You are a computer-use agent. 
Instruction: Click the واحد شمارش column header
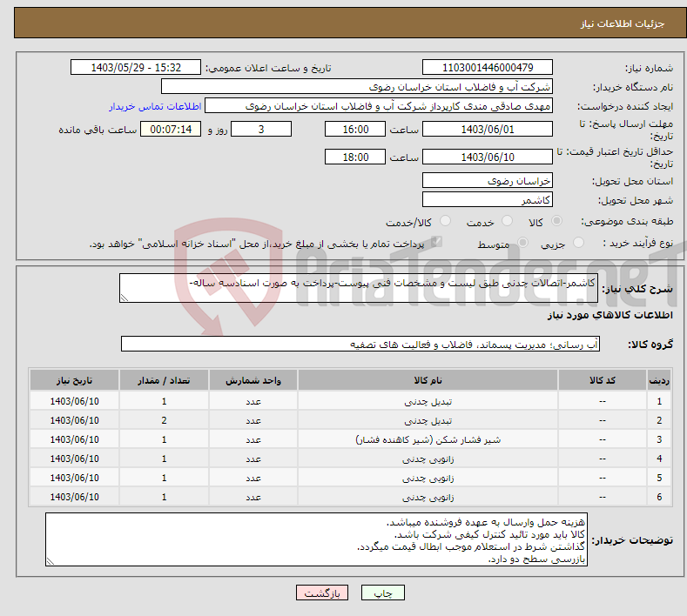(x=253, y=380)
